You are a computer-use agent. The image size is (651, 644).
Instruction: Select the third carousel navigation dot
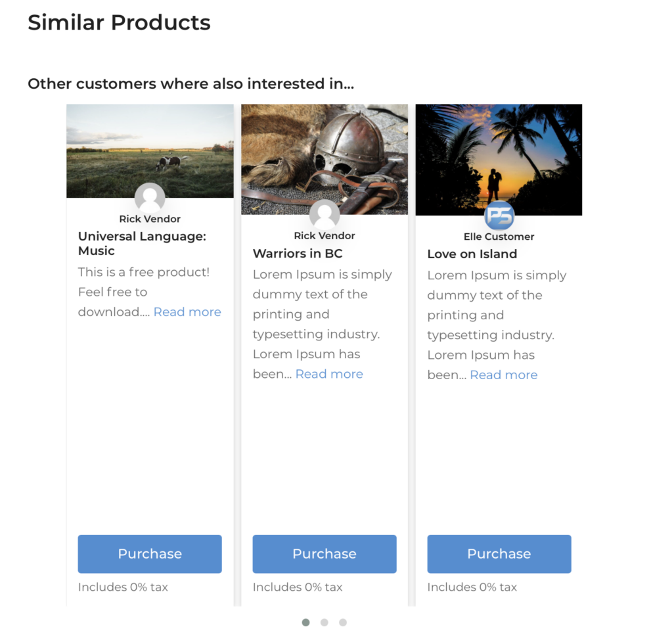342,622
